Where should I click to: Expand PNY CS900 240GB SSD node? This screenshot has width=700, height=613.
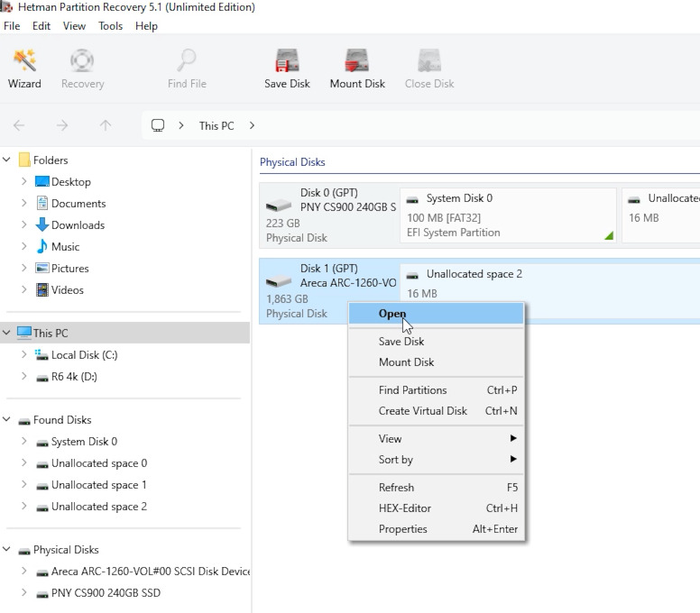pos(23,592)
